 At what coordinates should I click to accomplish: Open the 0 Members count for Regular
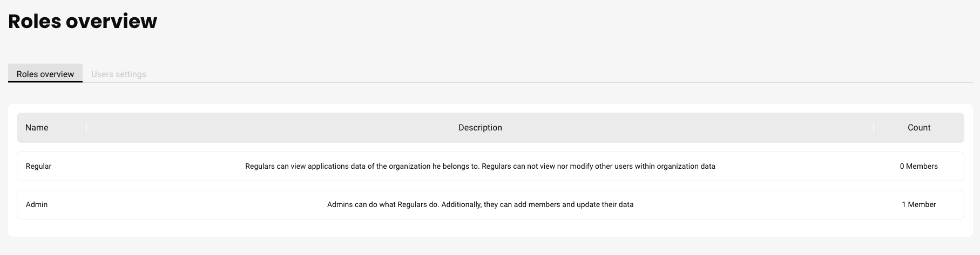tap(918, 166)
